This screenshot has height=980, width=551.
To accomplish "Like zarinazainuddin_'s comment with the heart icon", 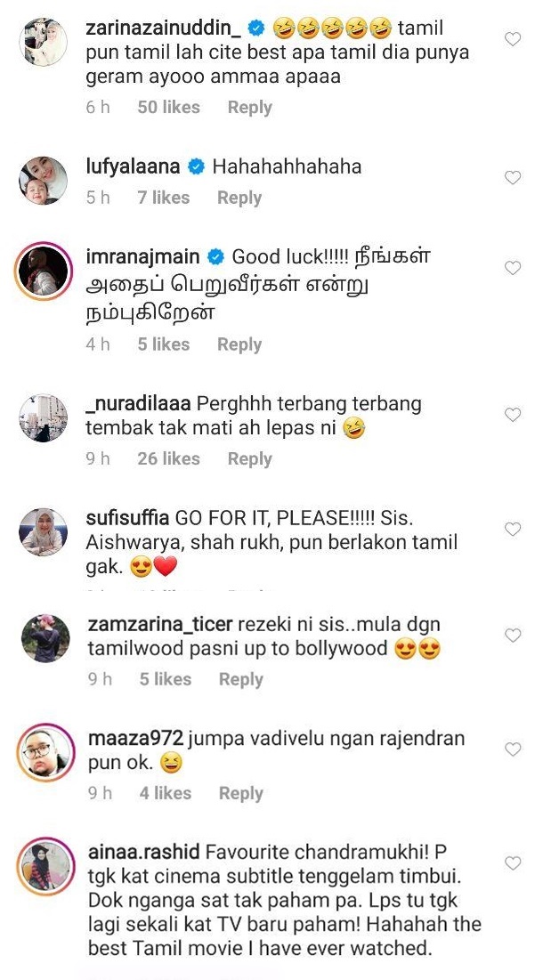I will [x=512, y=39].
